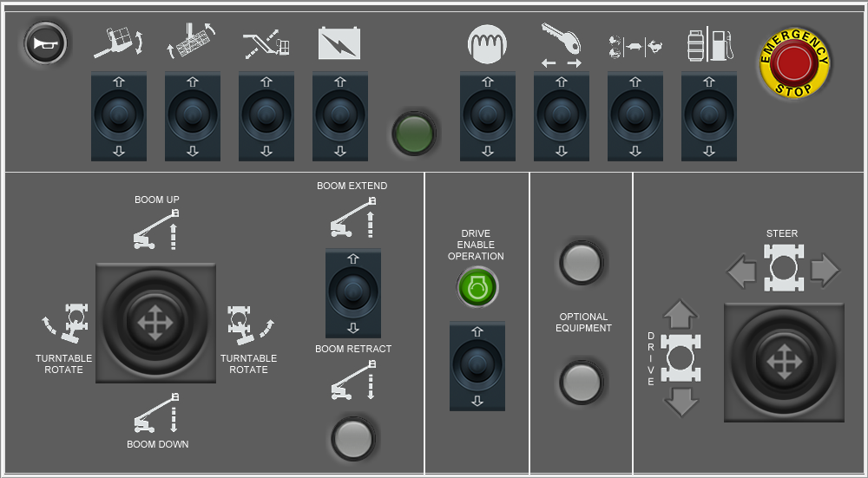
Task: Flip the fuel select toggle switch knob
Action: [709, 115]
